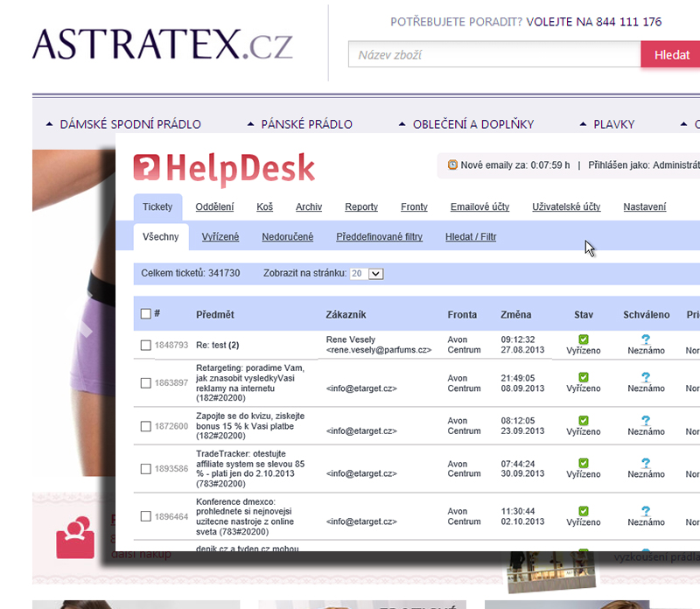Open the Oddělení tab
This screenshot has height=609, width=700.
(x=214, y=206)
